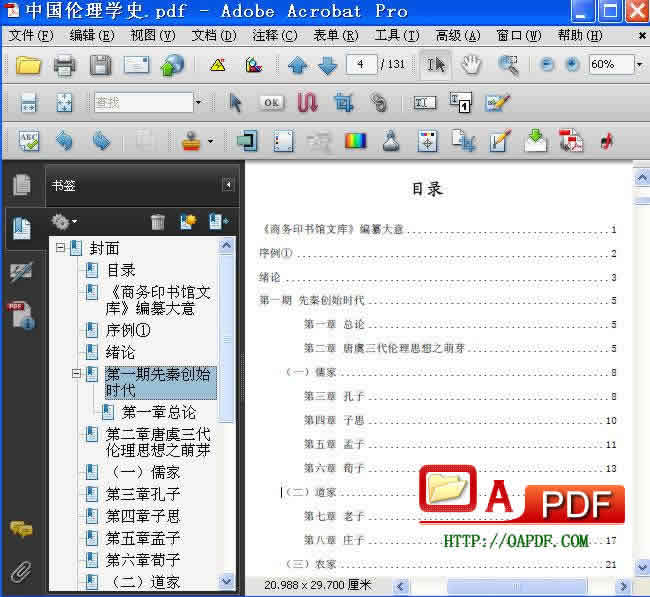Open the 工具(T) menu
Screen dimensions: 650x597
click(x=397, y=36)
